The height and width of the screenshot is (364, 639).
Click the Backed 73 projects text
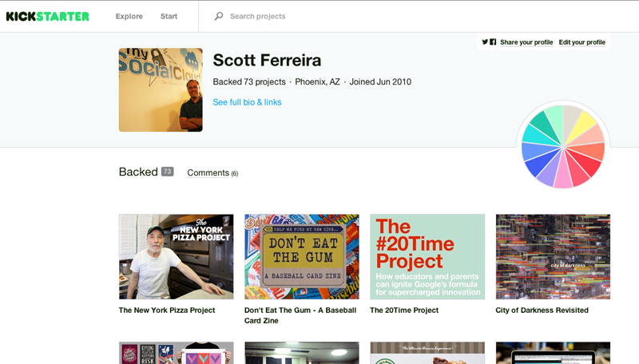point(249,82)
